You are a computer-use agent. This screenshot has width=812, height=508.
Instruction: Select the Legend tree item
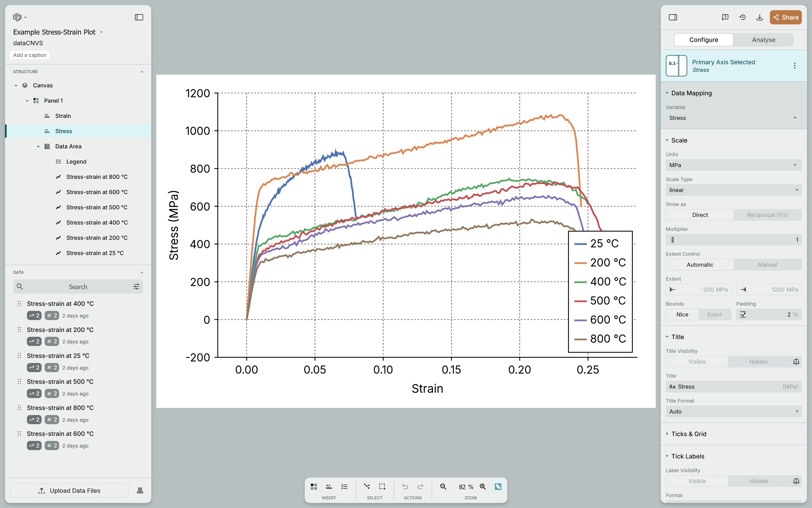[x=76, y=162]
